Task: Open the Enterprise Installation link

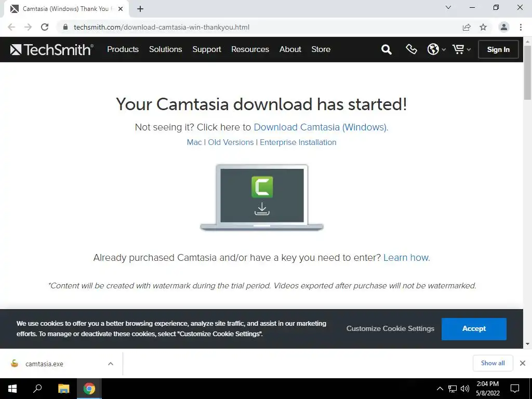Action: pyautogui.click(x=298, y=142)
